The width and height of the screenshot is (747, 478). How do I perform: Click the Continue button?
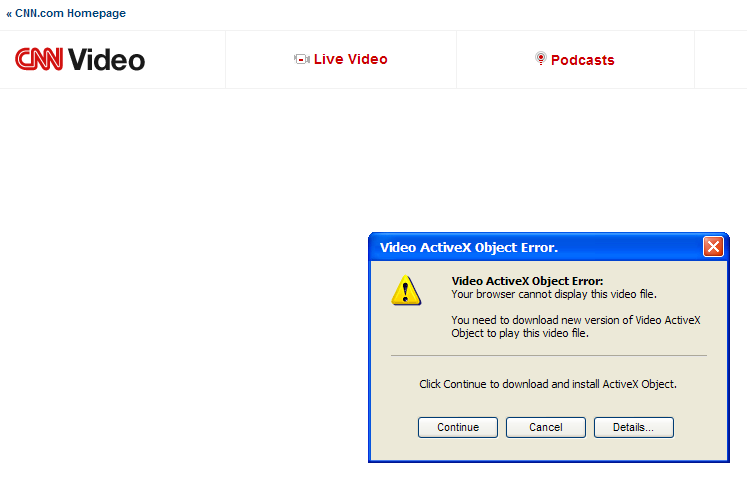(458, 427)
